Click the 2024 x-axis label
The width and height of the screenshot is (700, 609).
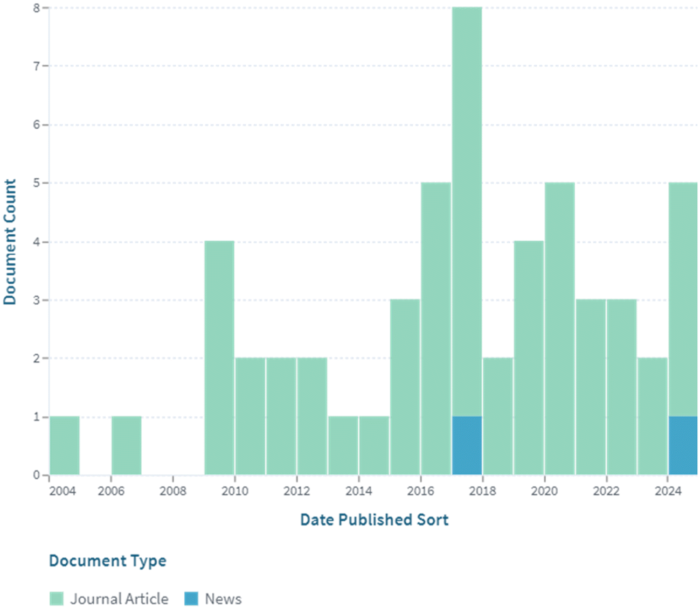668,491
